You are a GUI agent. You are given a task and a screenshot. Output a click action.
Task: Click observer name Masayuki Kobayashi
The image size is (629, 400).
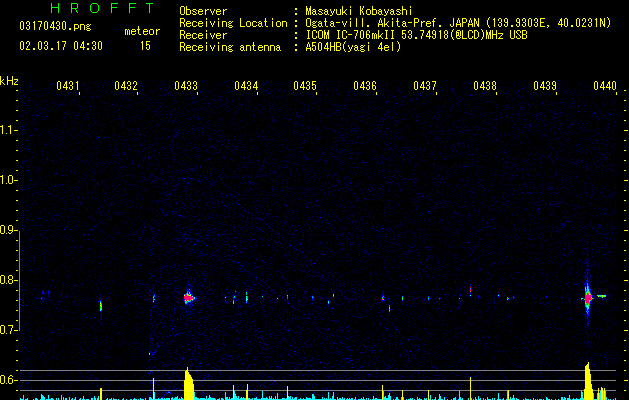click(359, 11)
